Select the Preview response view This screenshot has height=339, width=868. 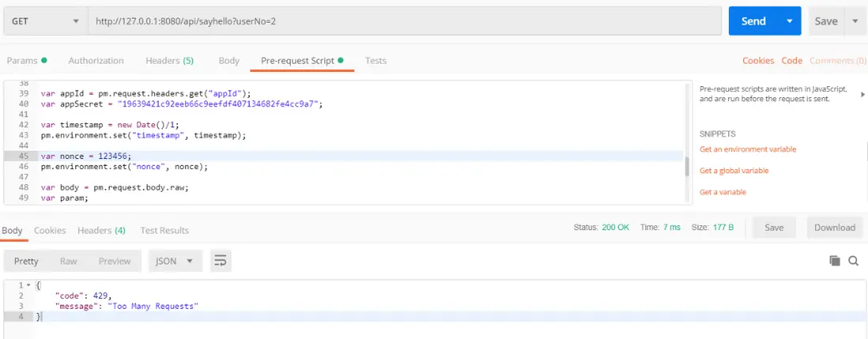click(115, 261)
